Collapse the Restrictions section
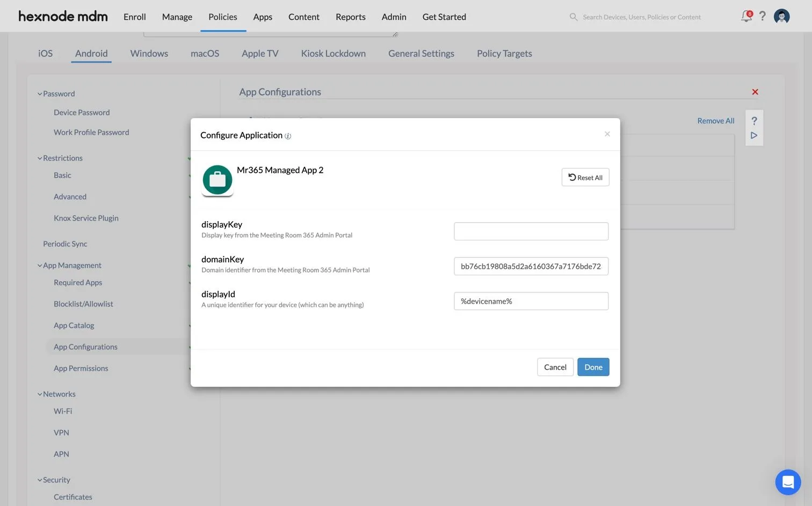Screen dimensions: 812x506 click(x=40, y=158)
